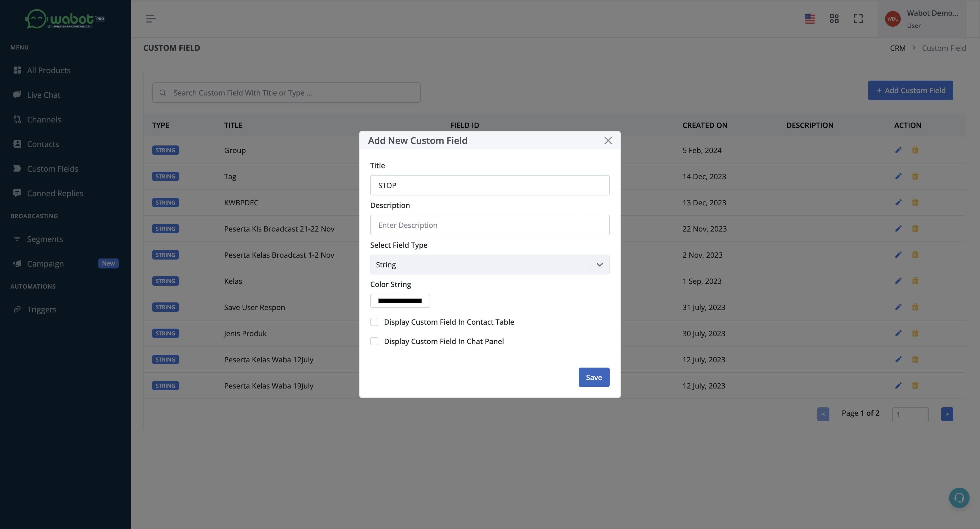Click the CREATED ON column header

point(705,125)
